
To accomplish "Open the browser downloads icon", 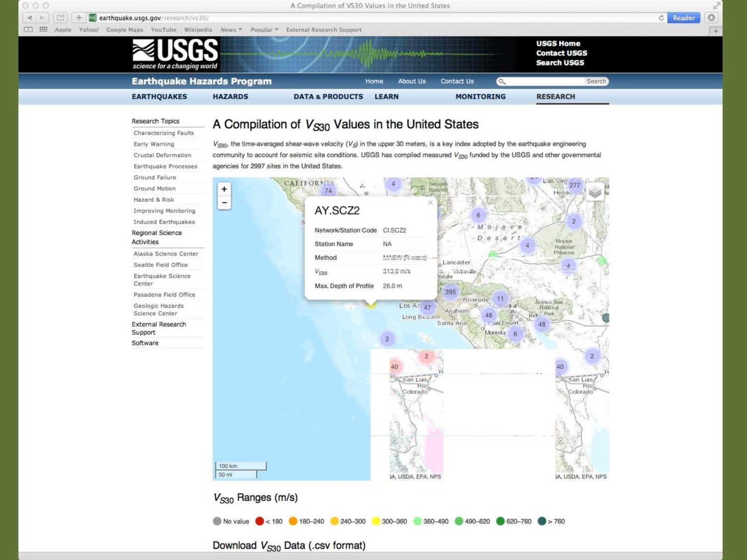I will (x=711, y=18).
